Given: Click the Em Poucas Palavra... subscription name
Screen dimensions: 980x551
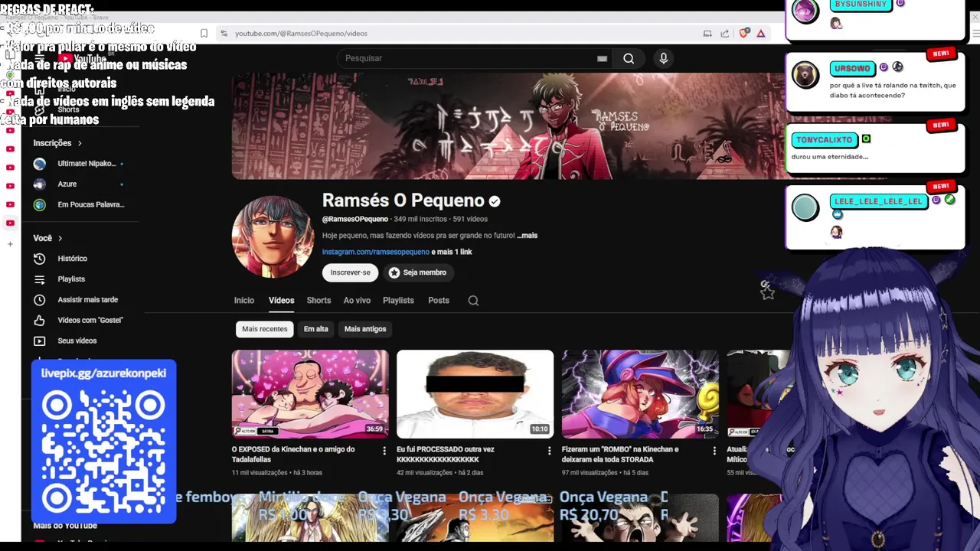Looking at the screenshot, I should coord(91,204).
